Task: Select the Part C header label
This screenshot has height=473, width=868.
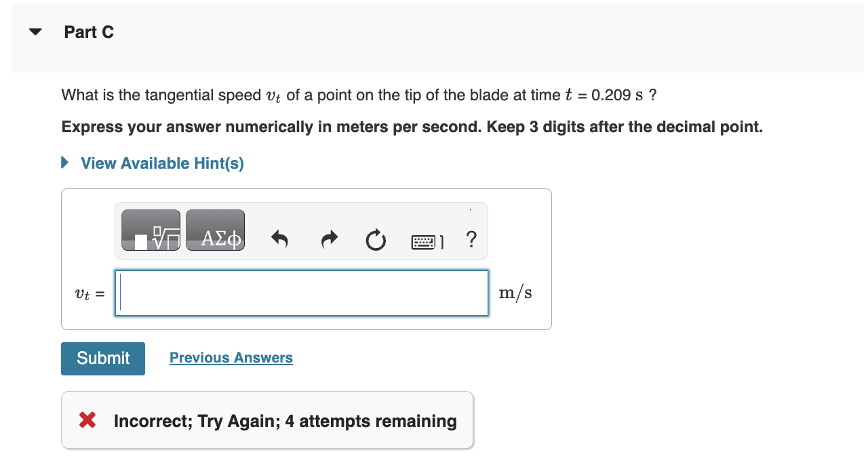Action: 89,31
